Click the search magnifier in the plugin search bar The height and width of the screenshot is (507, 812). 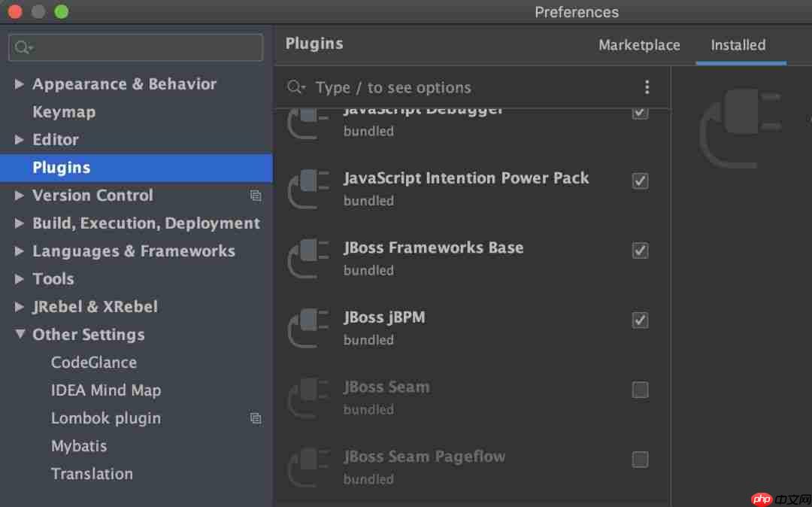point(296,87)
